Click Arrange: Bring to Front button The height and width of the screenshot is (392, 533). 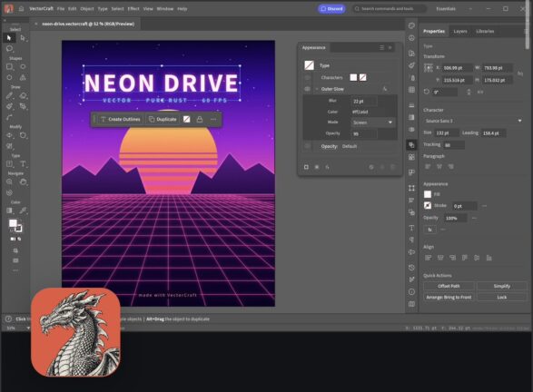point(449,298)
